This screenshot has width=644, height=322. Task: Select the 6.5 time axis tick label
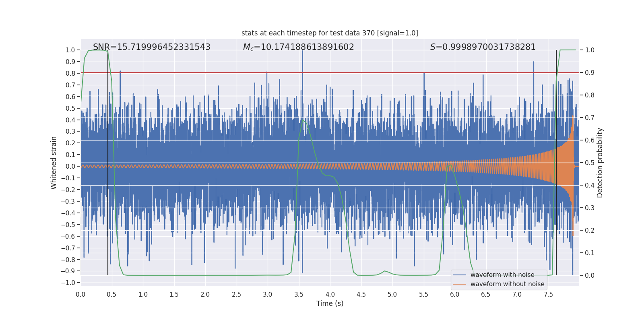click(x=486, y=295)
